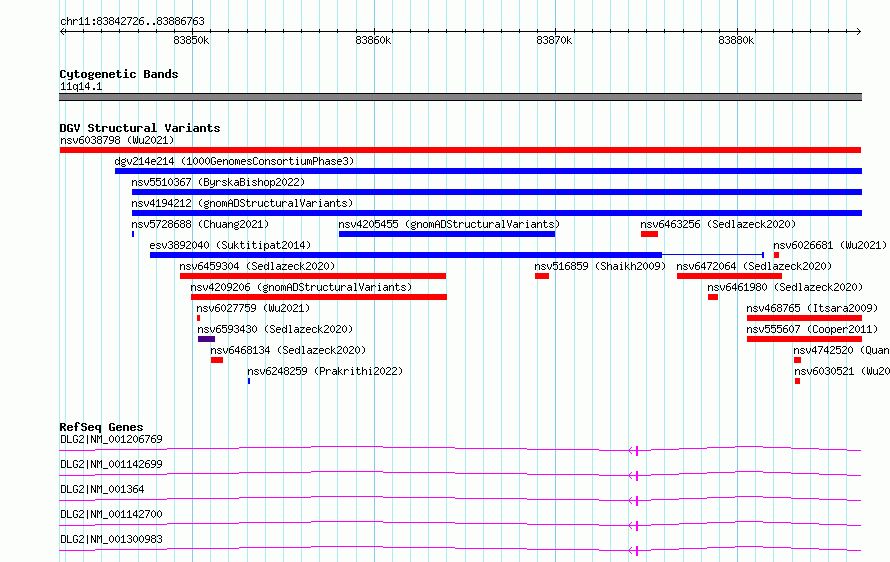Open nsv6248259 (Prakrithi2022) variant label
Viewport: 890px width, 562px height.
pyautogui.click(x=325, y=371)
